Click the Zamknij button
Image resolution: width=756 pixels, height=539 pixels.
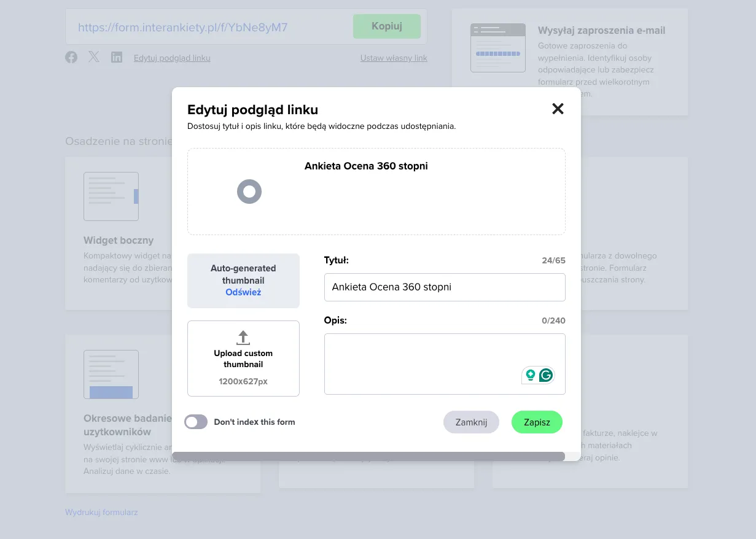[x=471, y=422]
